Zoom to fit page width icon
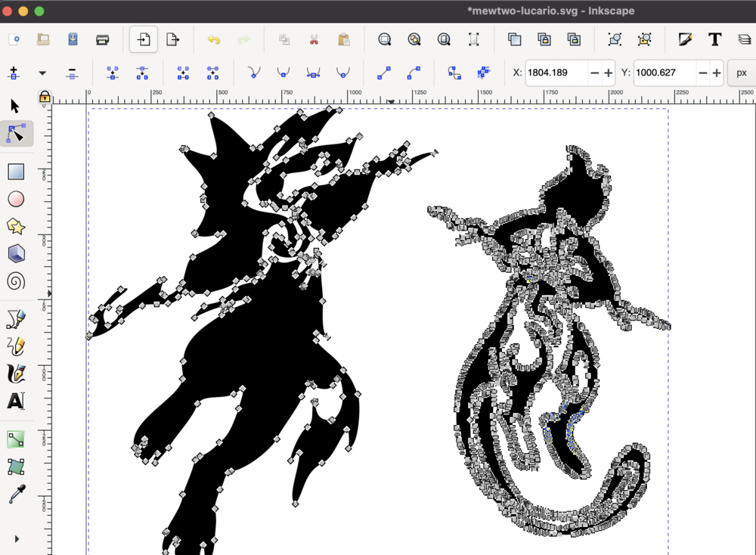Viewport: 756px width, 555px height. 473,39
